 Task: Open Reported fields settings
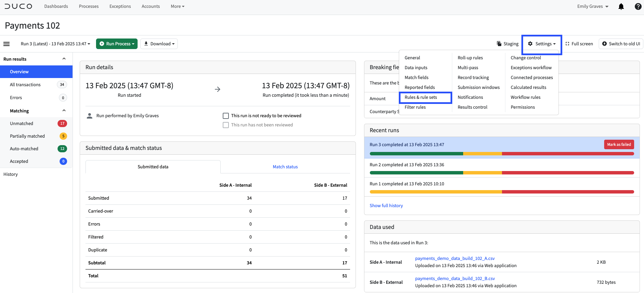pos(420,88)
